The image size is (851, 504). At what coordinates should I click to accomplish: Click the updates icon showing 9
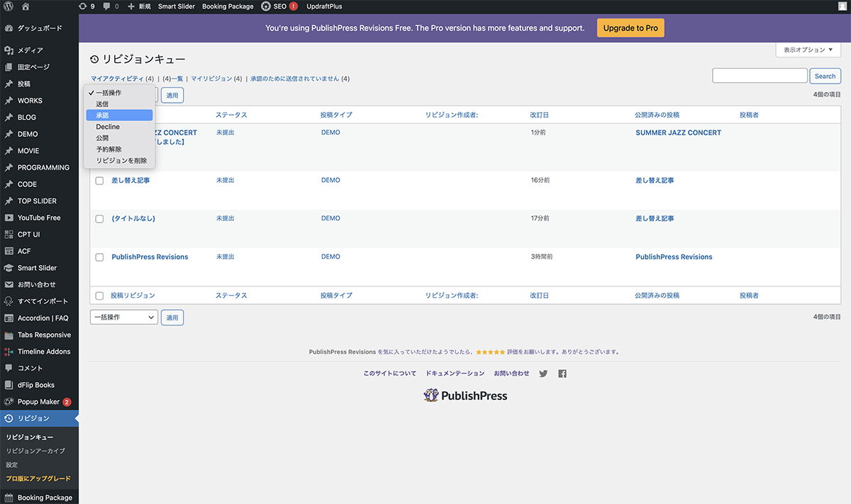87,6
